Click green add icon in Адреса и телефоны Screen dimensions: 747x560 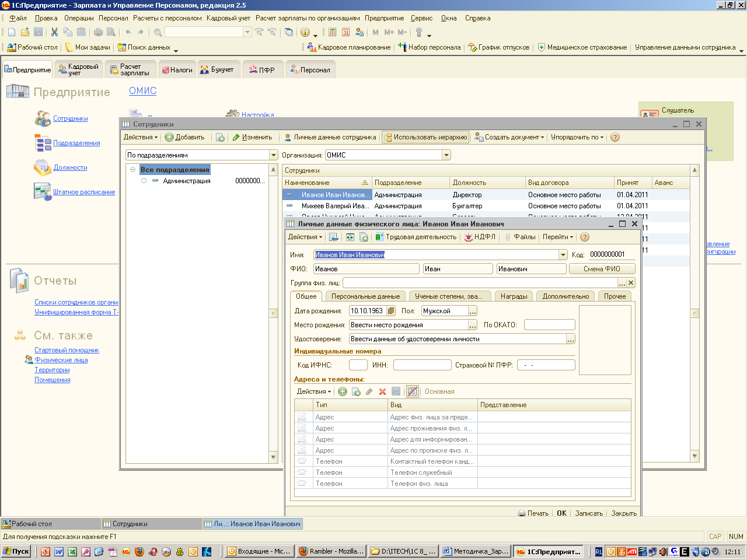[343, 391]
